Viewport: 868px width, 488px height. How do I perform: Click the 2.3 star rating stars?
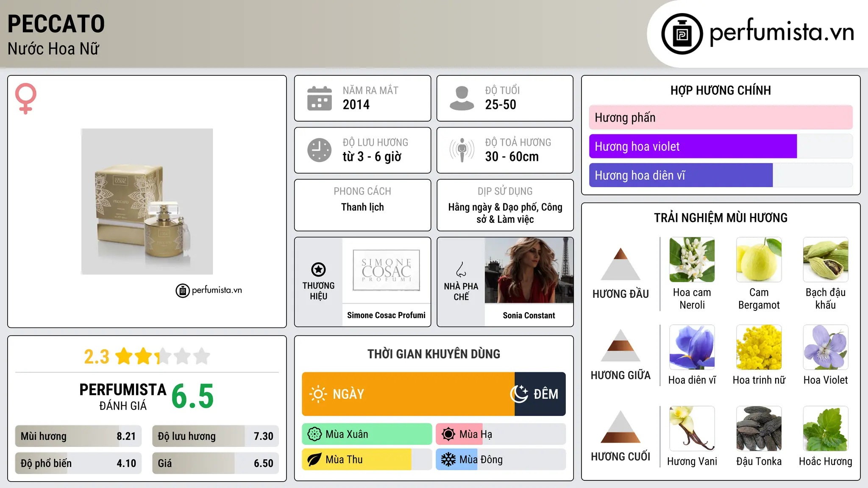[163, 356]
